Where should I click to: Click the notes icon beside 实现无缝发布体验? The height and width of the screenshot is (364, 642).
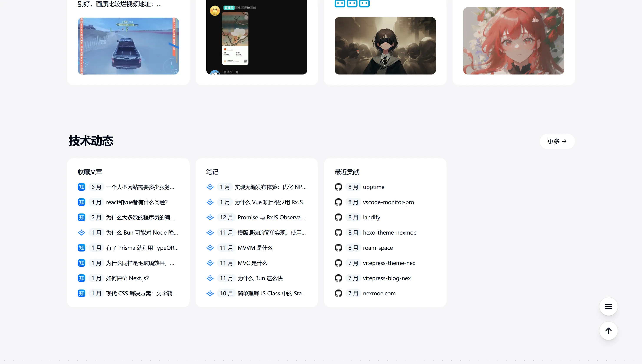[x=210, y=187]
